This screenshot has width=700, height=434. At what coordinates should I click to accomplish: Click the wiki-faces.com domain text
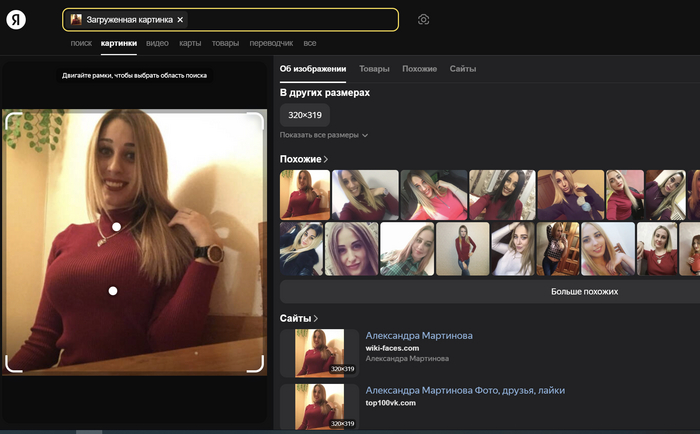point(392,348)
